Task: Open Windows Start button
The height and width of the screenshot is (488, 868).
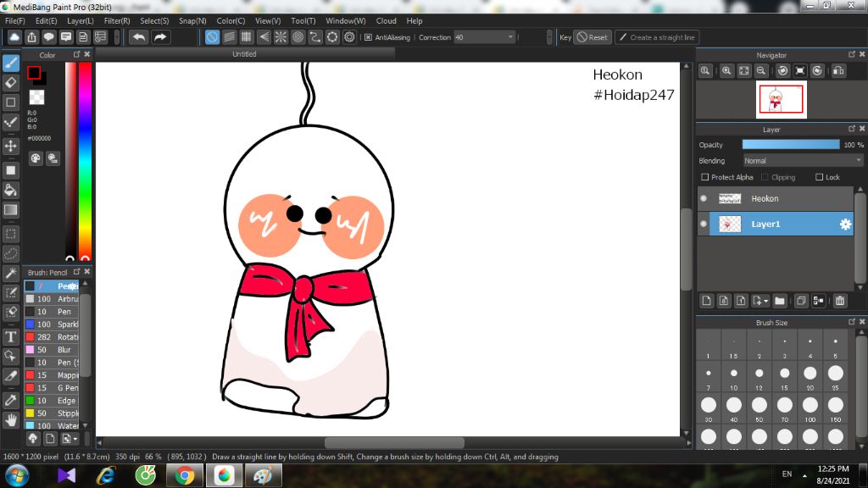Action: [x=17, y=475]
